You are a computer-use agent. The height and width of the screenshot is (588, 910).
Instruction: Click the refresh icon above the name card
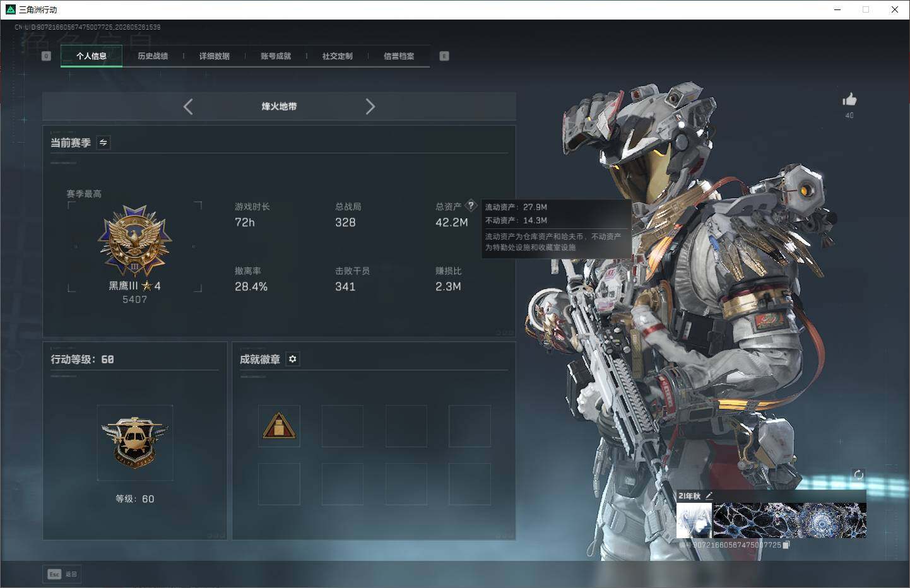pyautogui.click(x=858, y=475)
